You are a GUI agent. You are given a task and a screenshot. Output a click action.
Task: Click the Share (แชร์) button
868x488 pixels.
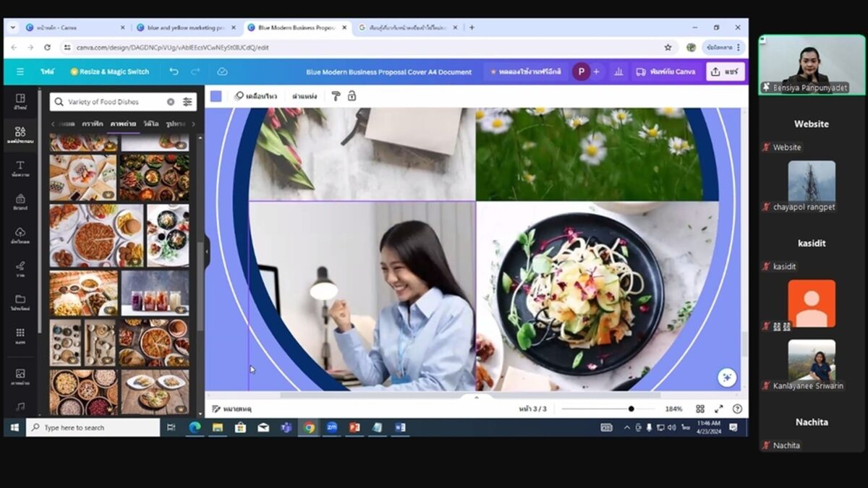[x=725, y=72]
